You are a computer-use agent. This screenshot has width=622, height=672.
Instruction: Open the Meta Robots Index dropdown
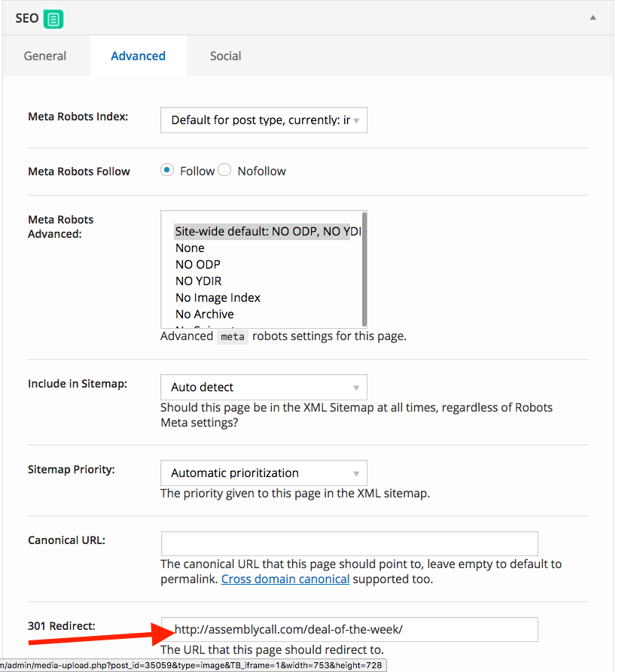[x=264, y=120]
